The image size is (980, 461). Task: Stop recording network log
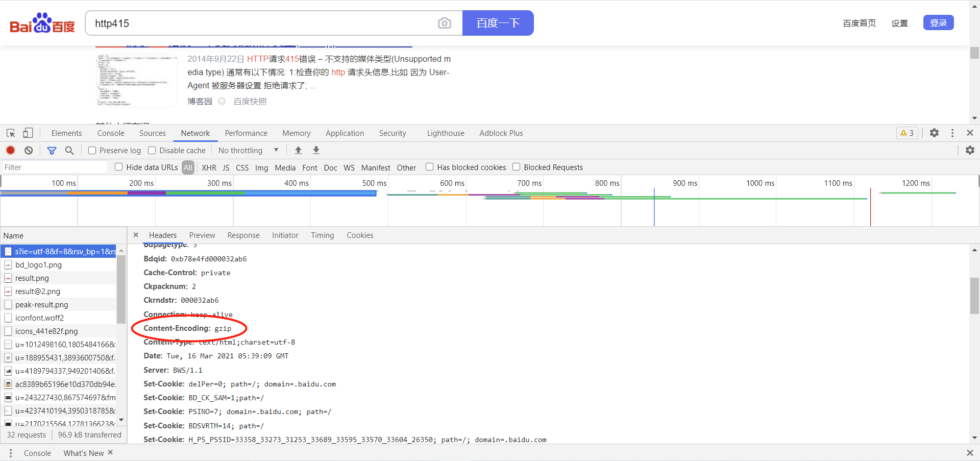pyautogui.click(x=11, y=150)
